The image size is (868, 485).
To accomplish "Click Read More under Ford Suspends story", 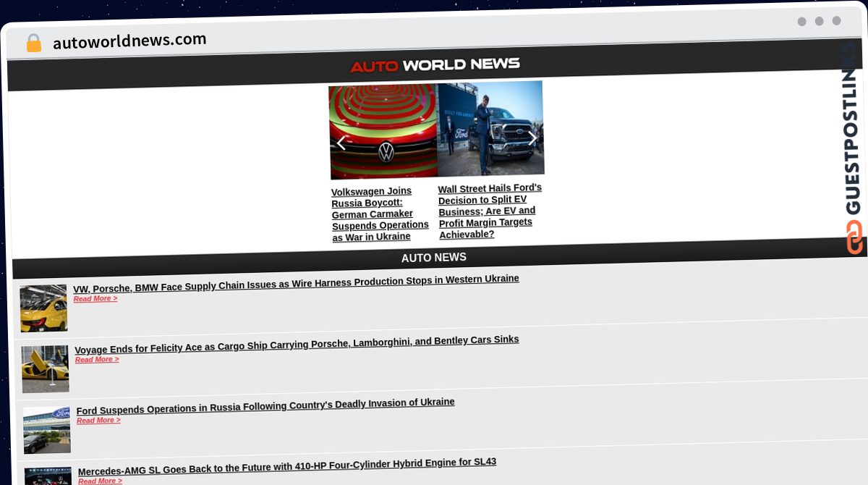I will click(x=98, y=420).
